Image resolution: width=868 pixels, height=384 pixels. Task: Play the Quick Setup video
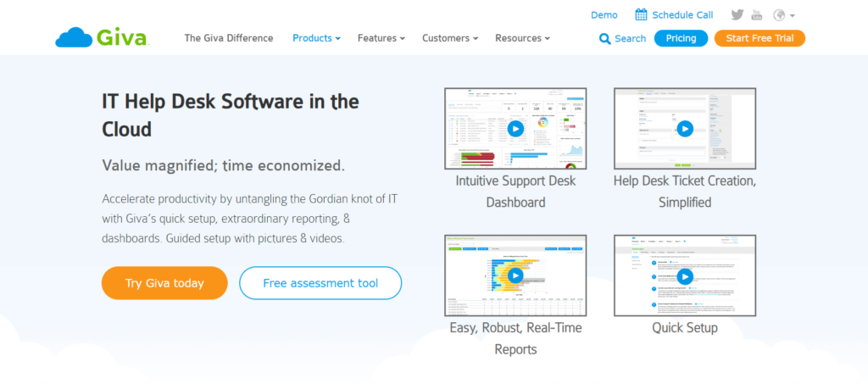click(x=685, y=275)
